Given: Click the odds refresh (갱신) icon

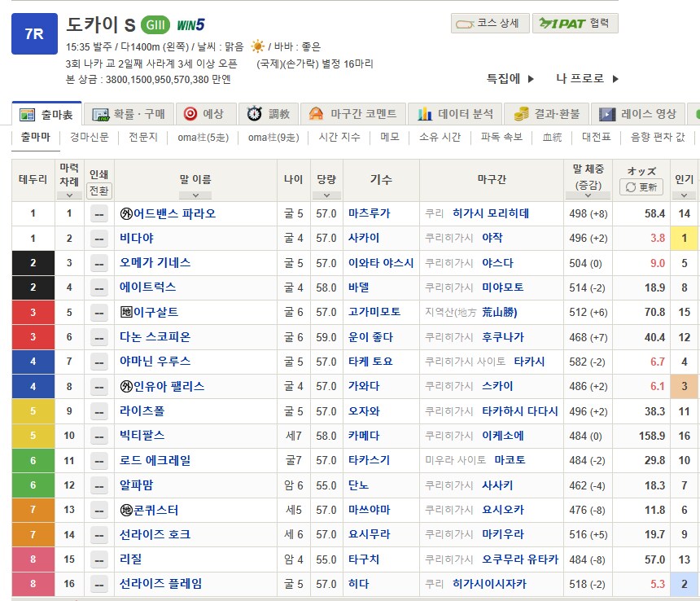Looking at the screenshot, I should click(x=629, y=186).
